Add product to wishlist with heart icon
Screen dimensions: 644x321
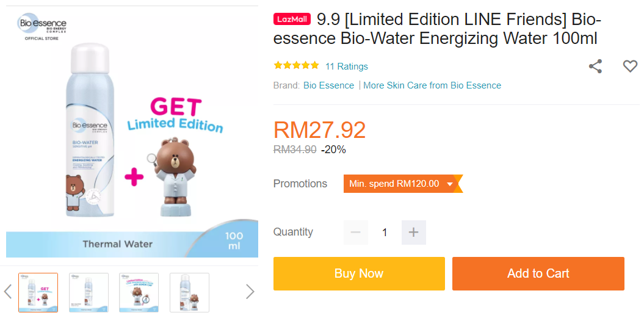630,67
